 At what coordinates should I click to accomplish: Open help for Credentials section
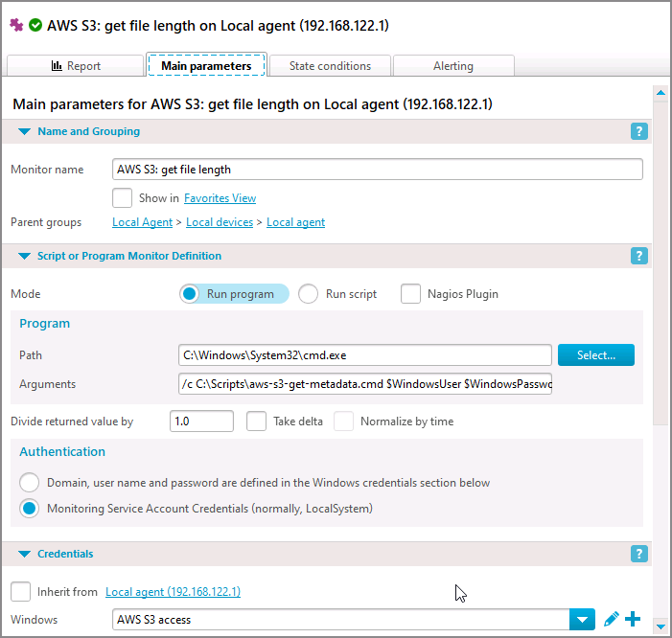tap(638, 554)
